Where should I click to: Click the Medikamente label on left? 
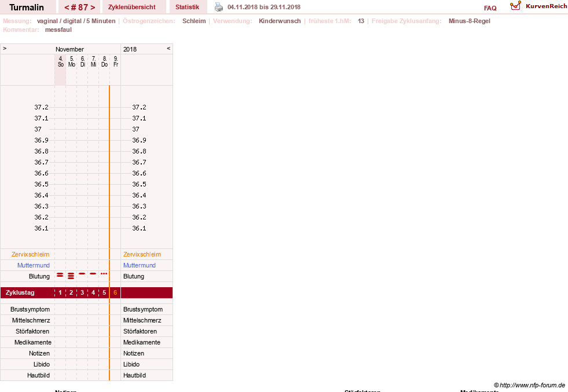pyautogui.click(x=33, y=342)
